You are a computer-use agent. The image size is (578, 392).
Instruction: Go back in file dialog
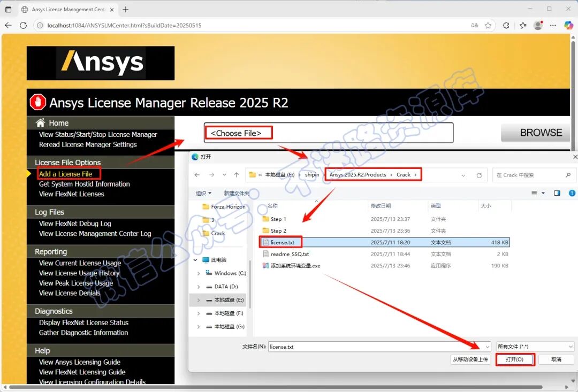coord(197,175)
